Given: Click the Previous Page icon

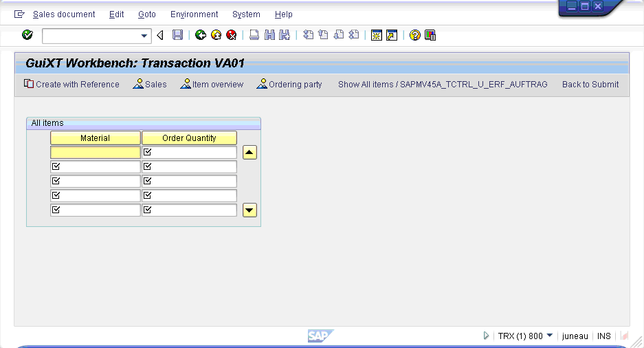Looking at the screenshot, I should point(323,35).
